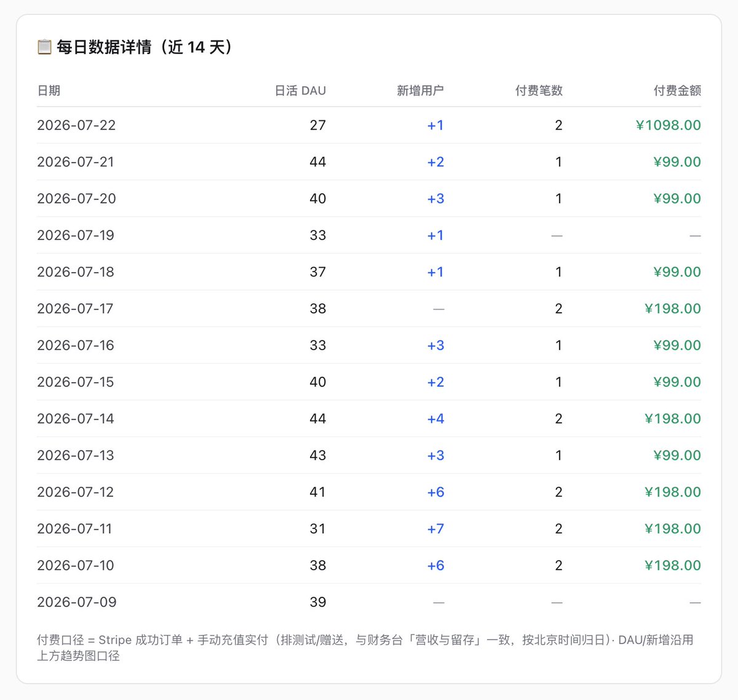Viewport: 738px width, 700px height.
Task: Select the date 2026-07-09
Action: (x=76, y=602)
